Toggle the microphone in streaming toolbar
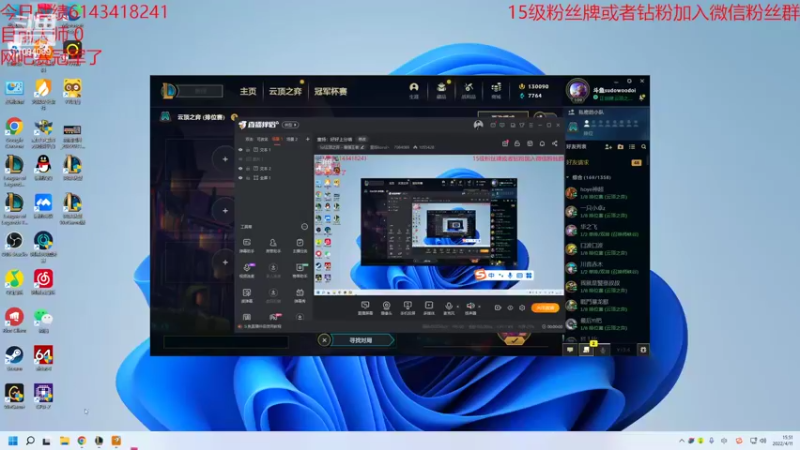This screenshot has width=800, height=450. [448, 308]
